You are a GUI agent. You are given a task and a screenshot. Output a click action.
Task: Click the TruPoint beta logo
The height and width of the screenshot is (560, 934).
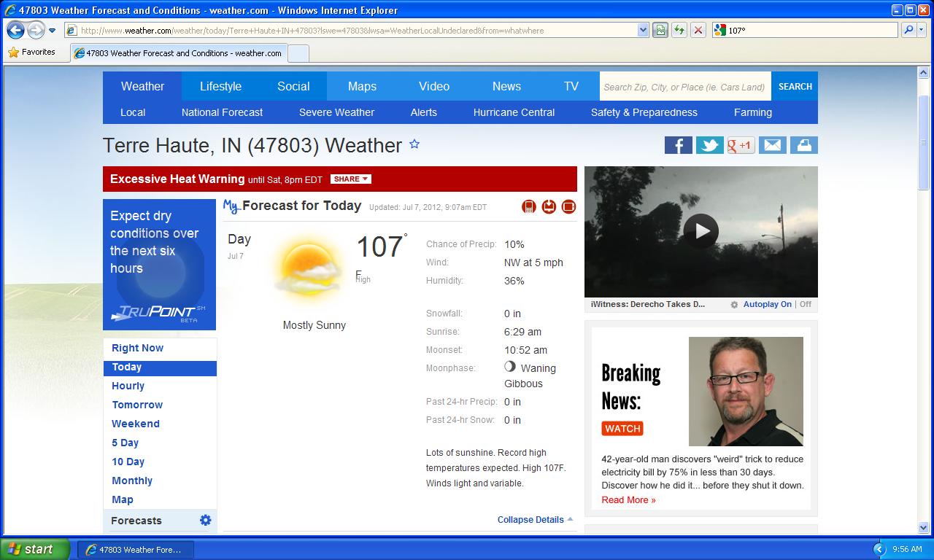click(158, 314)
